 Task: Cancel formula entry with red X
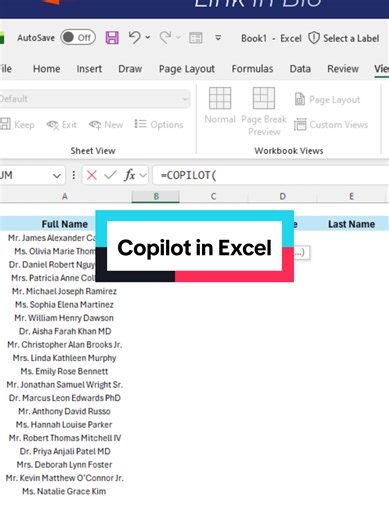coord(92,175)
